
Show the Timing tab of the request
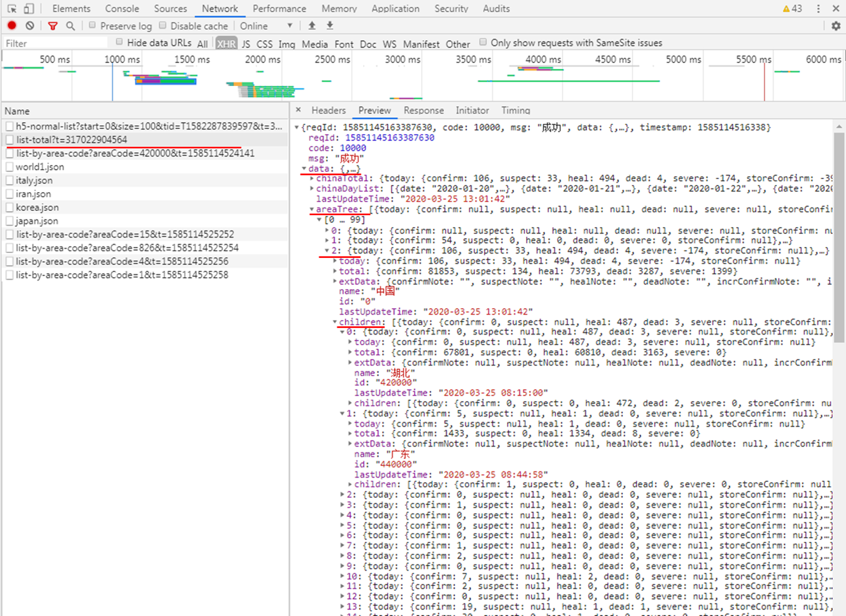coord(516,110)
